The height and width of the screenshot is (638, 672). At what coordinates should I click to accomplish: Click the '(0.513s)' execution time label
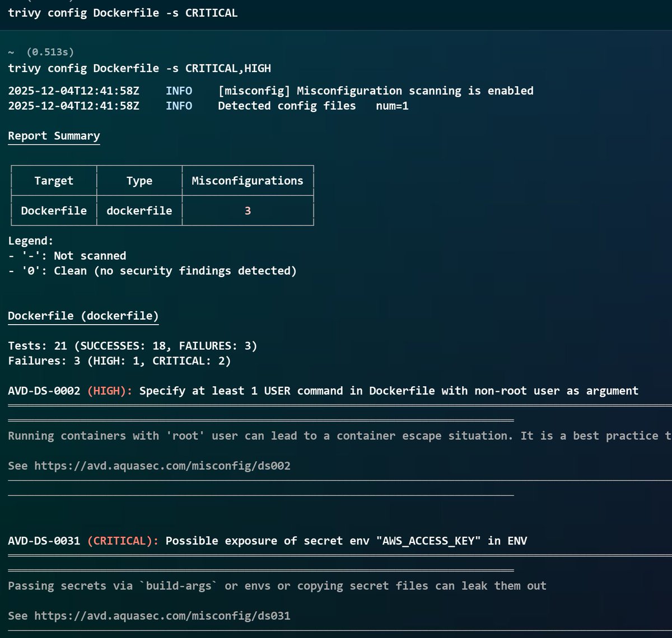(x=50, y=52)
